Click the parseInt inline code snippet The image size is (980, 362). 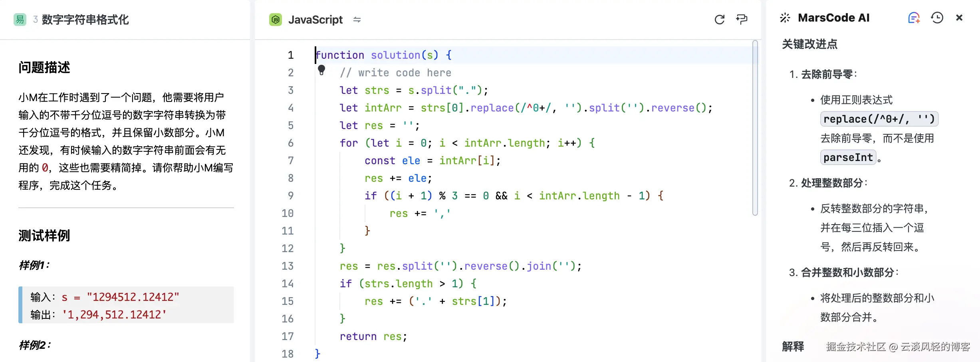coord(848,157)
